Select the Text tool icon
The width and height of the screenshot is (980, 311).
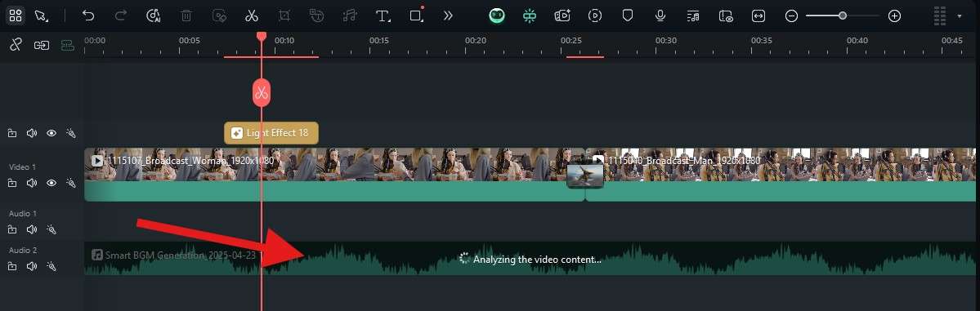coord(383,16)
